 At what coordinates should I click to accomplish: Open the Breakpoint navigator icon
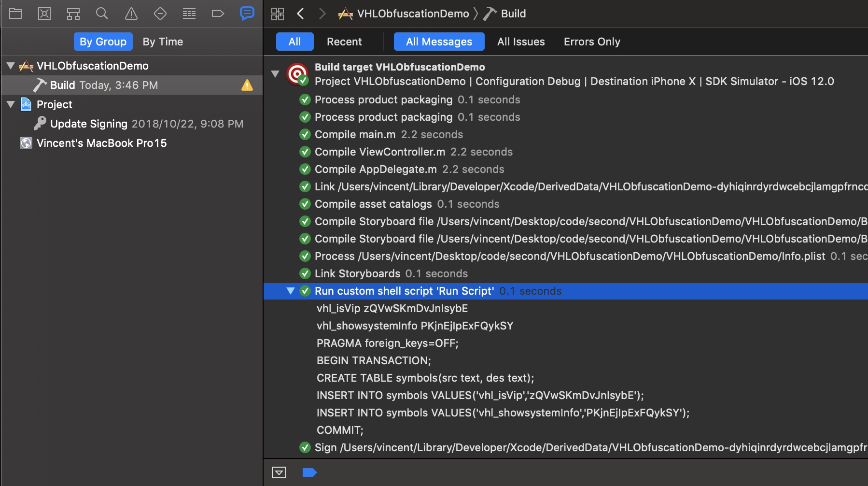click(x=218, y=14)
